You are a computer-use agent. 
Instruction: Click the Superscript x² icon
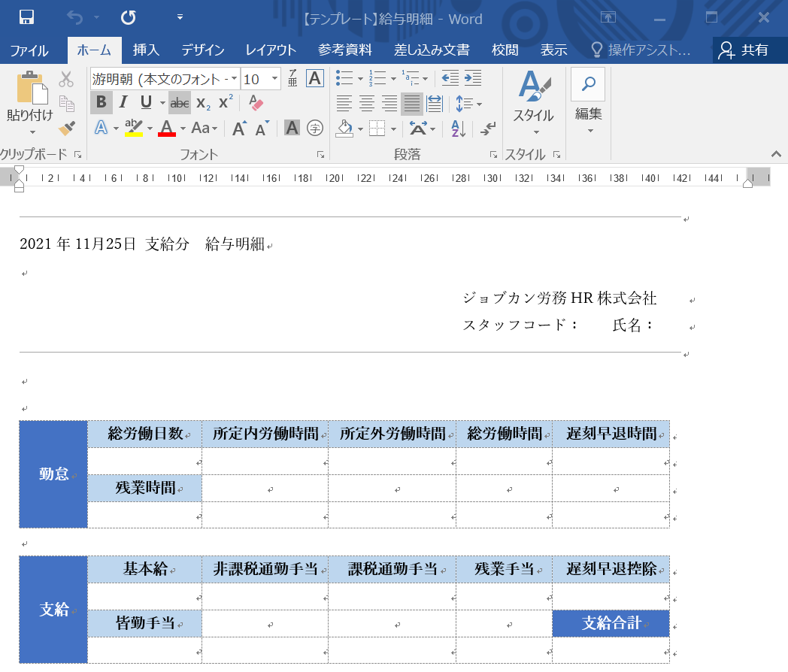pyautogui.click(x=226, y=103)
